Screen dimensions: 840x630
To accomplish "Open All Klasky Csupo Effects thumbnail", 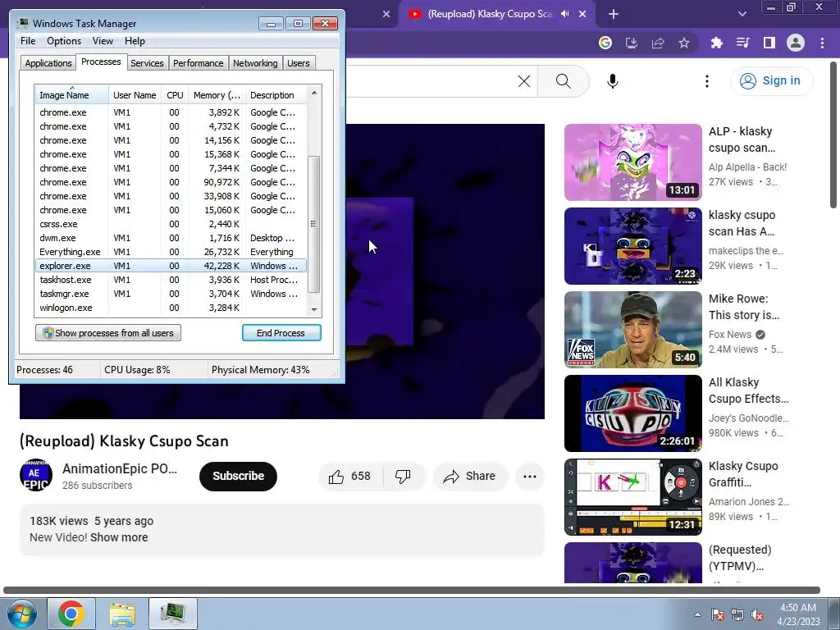I will (632, 413).
